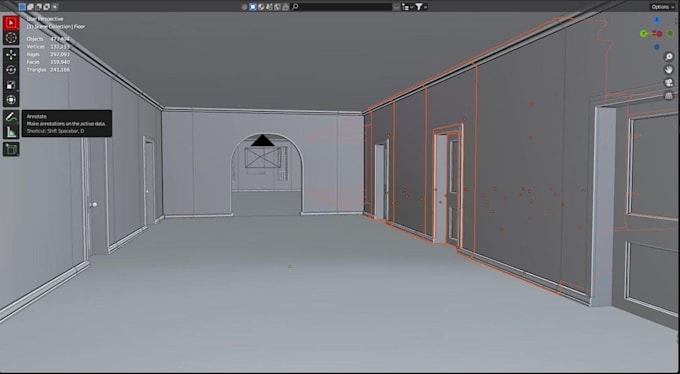680x374 pixels.
Task: Click the pan hand viewport icon
Action: (669, 70)
